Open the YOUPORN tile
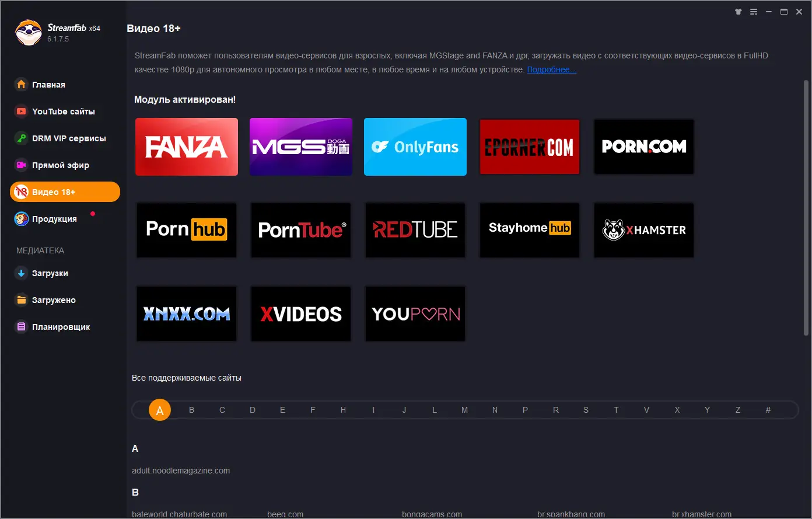Screen dimensions: 812x519 415,314
